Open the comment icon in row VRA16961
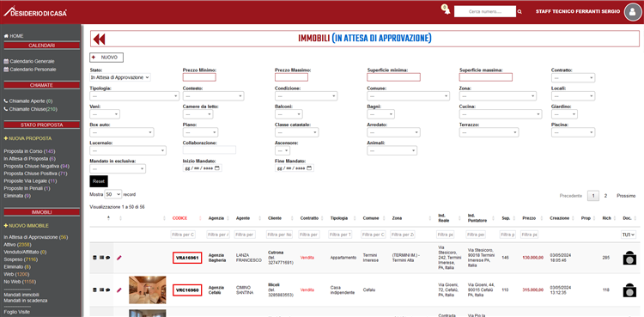 107,258
